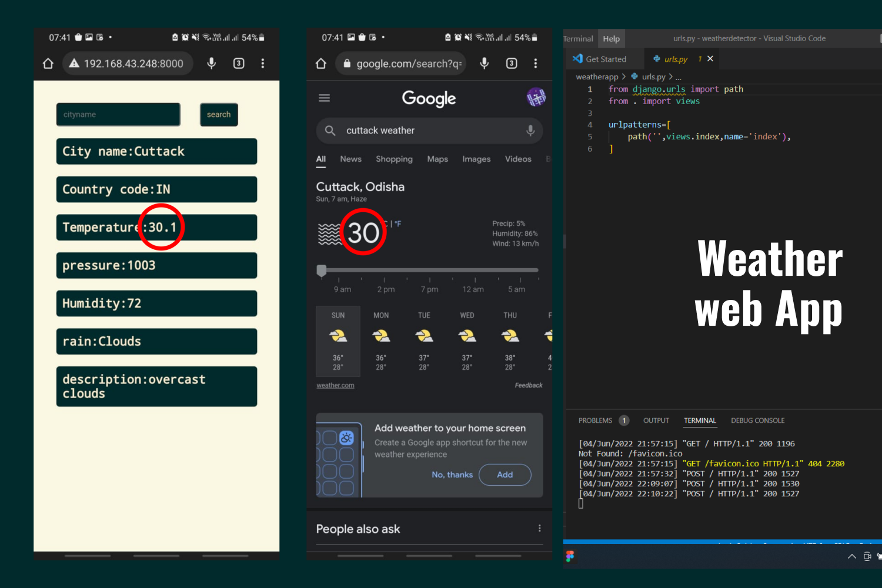Click Add on the weather shortcut card
Screen dimensions: 882x588
pos(505,475)
